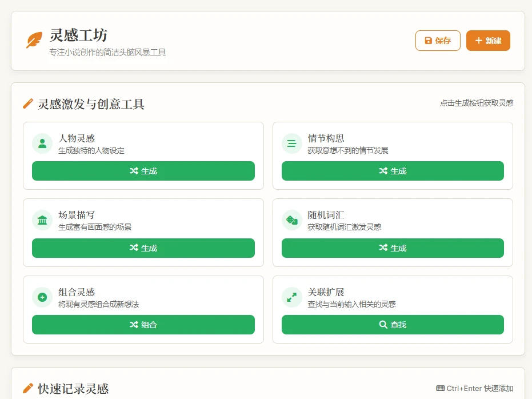Click the shuffle icon inside 组合 button
This screenshot has width=532, height=399.
[x=134, y=325]
